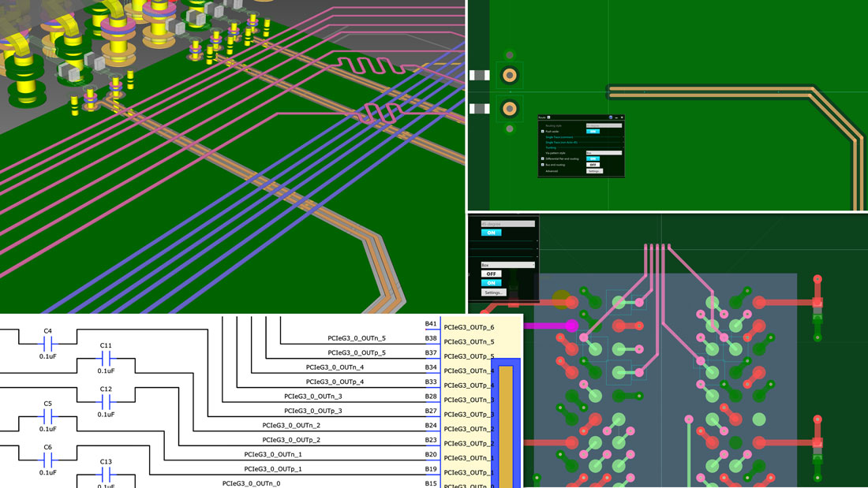Open Routing style dropdown in upper Route dialog
The height and width of the screenshot is (488, 868).
pyautogui.click(x=604, y=125)
